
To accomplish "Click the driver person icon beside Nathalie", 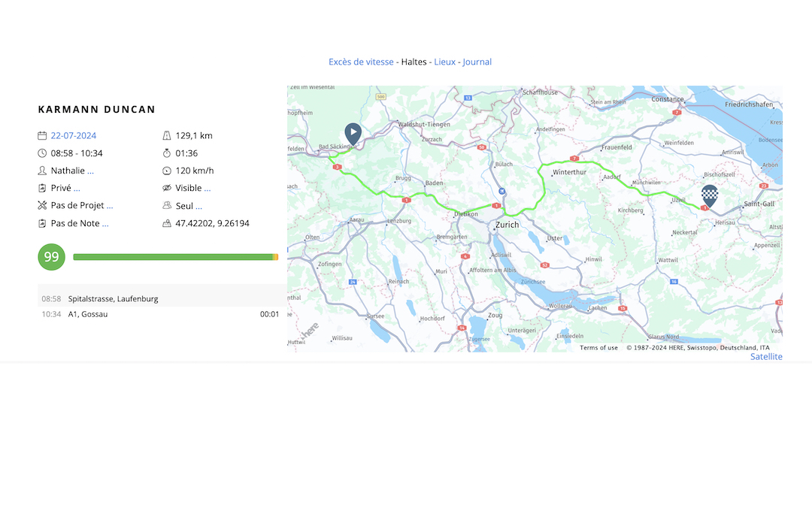I will (x=42, y=171).
